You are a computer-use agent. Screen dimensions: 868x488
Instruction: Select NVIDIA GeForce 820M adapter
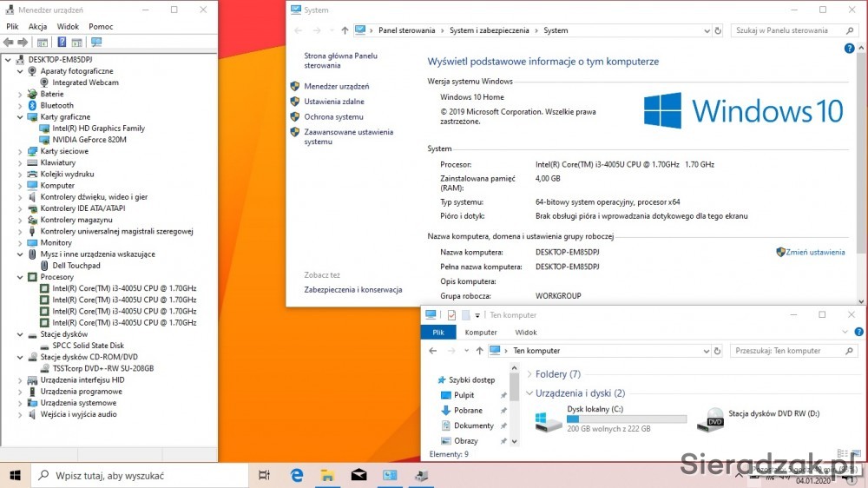click(x=89, y=140)
